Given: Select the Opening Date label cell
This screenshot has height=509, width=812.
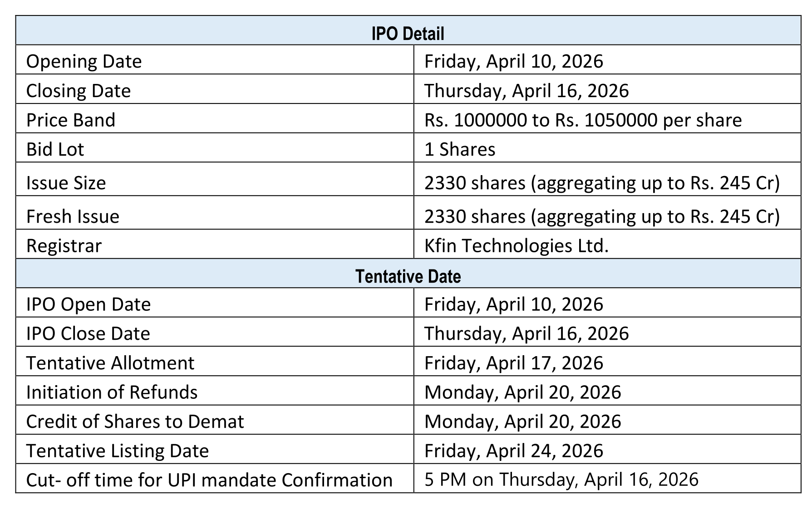Looking at the screenshot, I should click(84, 61).
